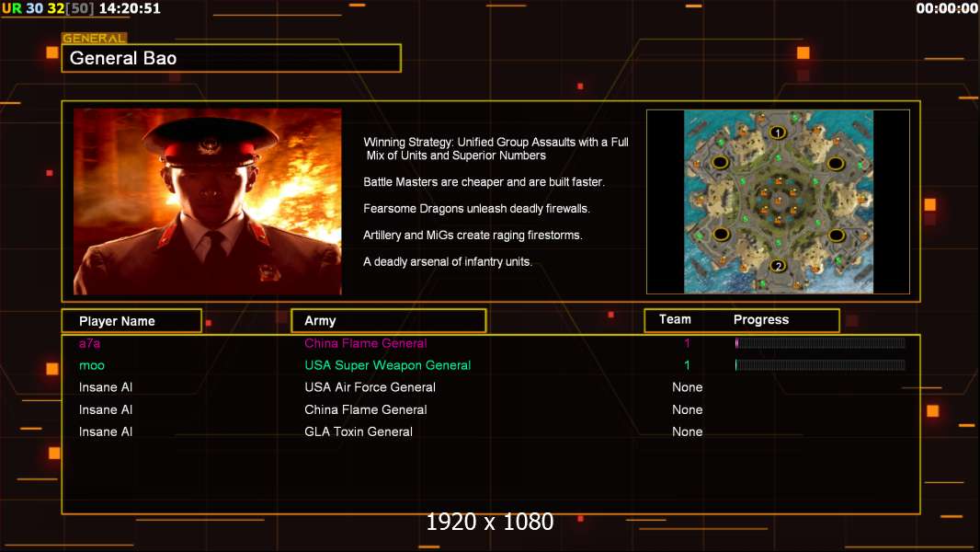The image size is (980, 552).
Task: Click 'Battle Masters are cheaper' line
Action: click(484, 182)
